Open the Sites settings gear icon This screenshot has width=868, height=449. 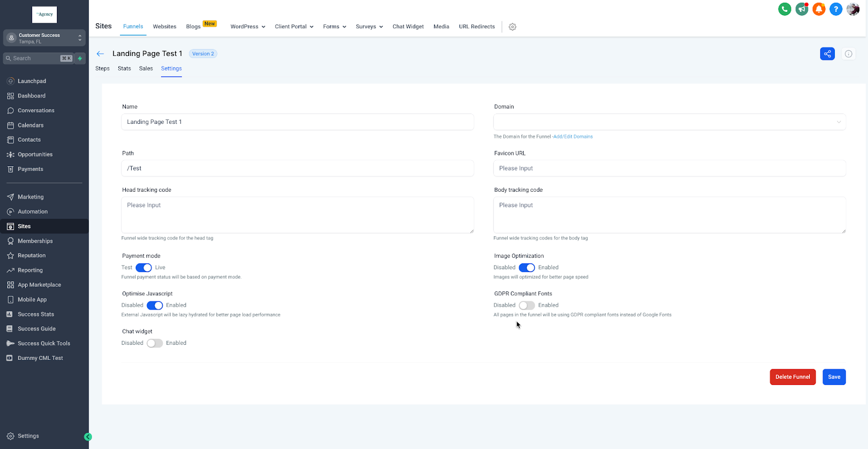(513, 27)
